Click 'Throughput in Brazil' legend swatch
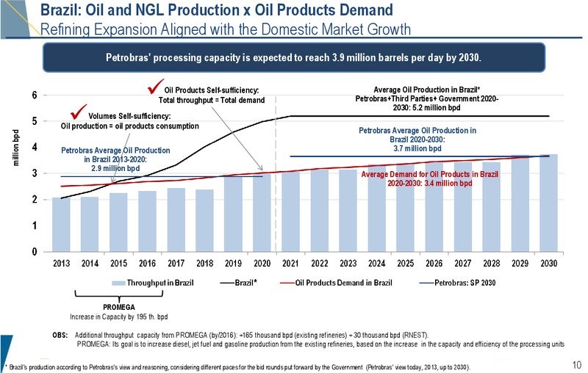588x373 pixels. click(x=118, y=283)
